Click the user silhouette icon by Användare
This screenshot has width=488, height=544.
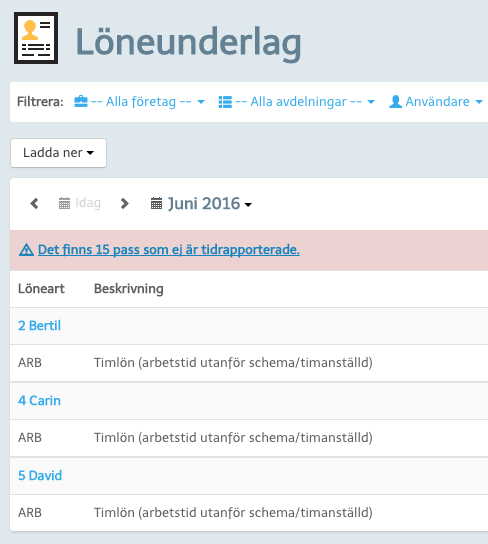[x=395, y=102]
